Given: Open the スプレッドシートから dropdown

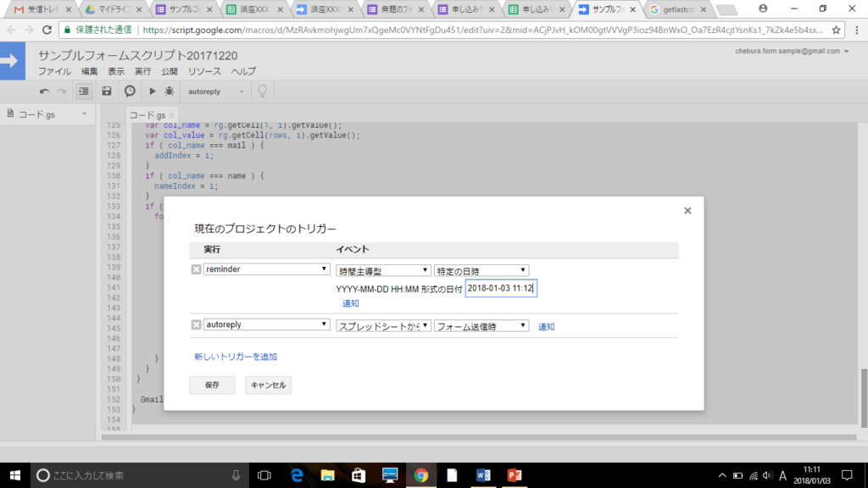Looking at the screenshot, I should click(383, 326).
